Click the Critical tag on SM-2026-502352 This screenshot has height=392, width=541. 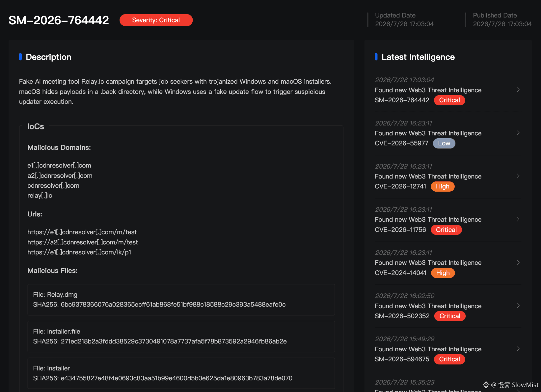click(450, 316)
